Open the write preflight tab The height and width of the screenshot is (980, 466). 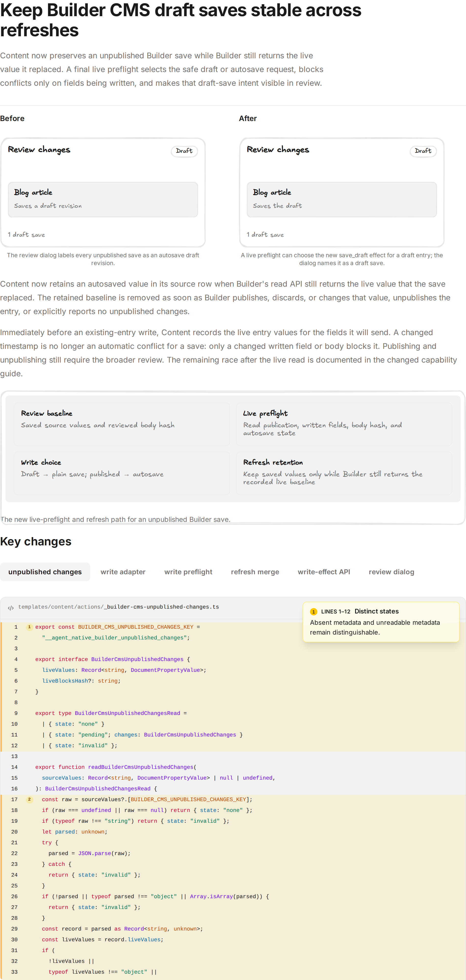point(188,571)
